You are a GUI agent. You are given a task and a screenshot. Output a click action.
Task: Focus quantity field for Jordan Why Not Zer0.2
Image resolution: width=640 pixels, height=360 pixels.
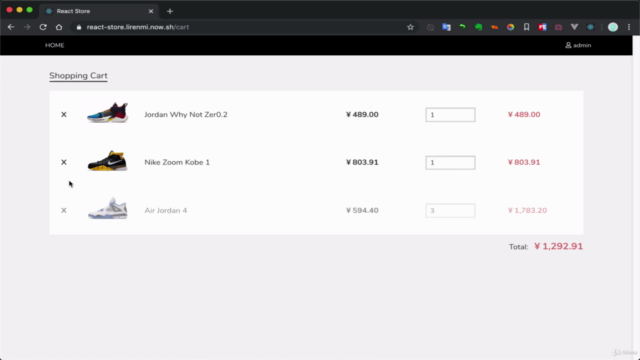pos(450,115)
